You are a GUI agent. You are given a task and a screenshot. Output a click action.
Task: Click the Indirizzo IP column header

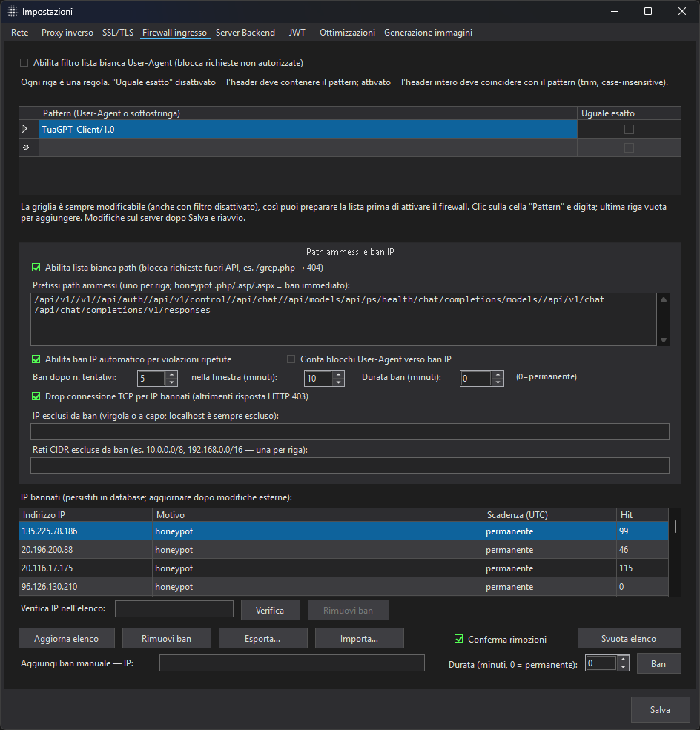85,515
